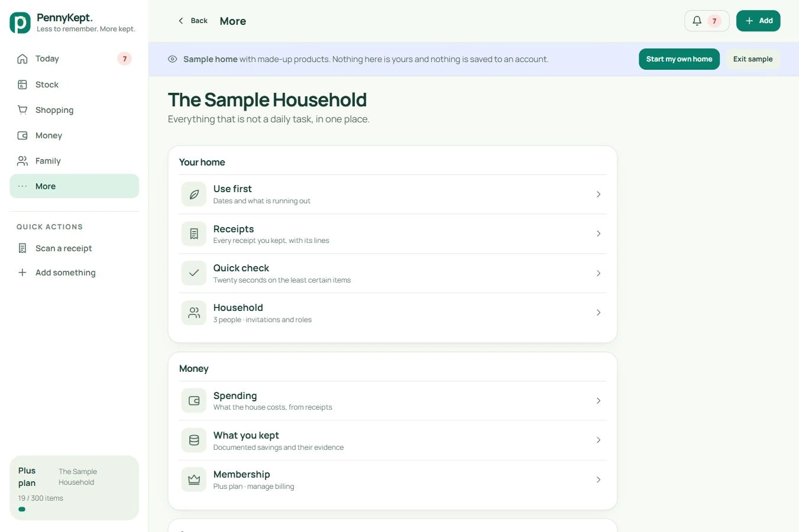The height and width of the screenshot is (532, 799).
Task: Click the Today badge showing 7
Action: 124,59
